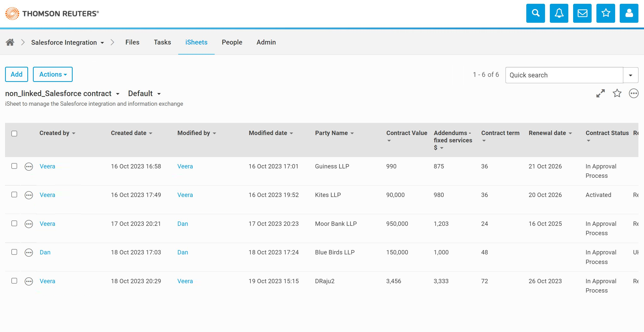The height and width of the screenshot is (332, 644).
Task: Select the Kites LLP row checkbox
Action: (14, 194)
